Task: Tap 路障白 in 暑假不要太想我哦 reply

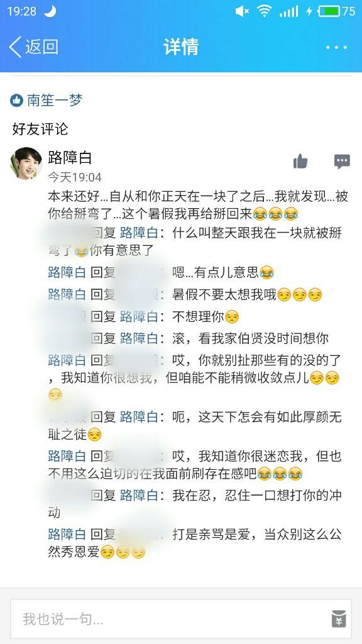Action: click(x=67, y=294)
